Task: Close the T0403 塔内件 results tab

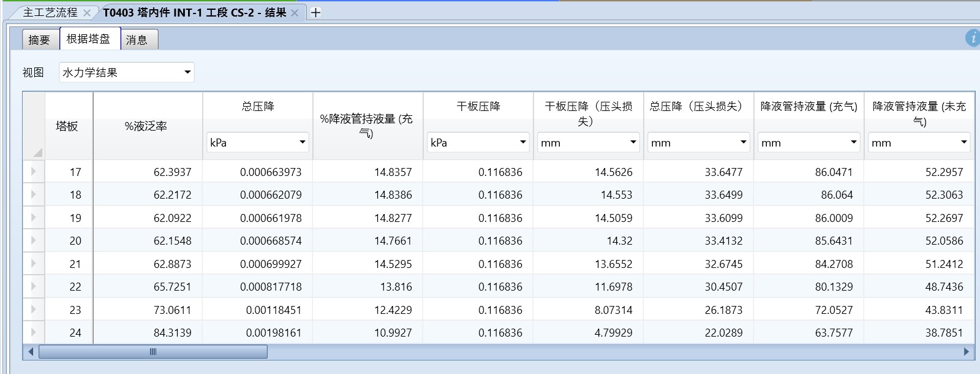Action: pos(295,13)
